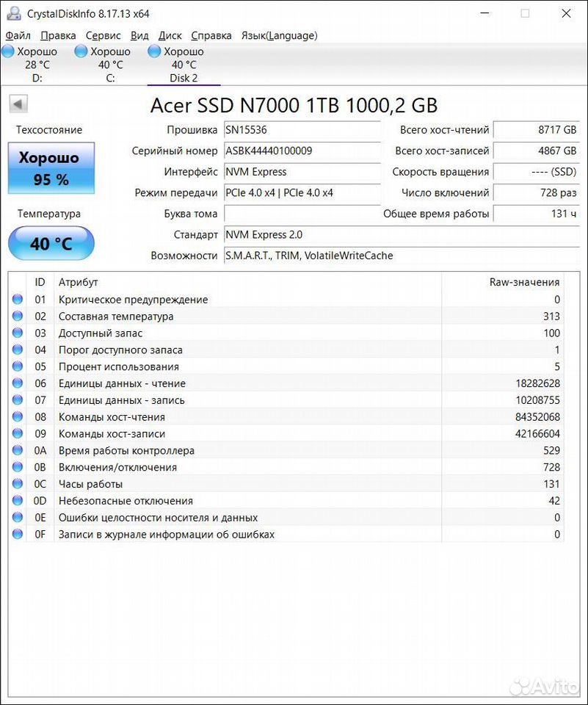Click the Raw-значения column header
This screenshot has height=705, width=588.
pyautogui.click(x=524, y=282)
